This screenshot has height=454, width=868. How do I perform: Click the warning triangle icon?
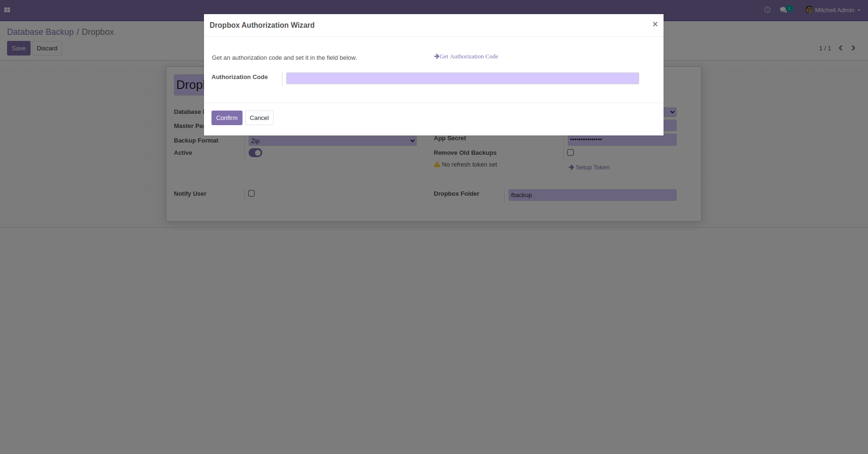(437, 165)
